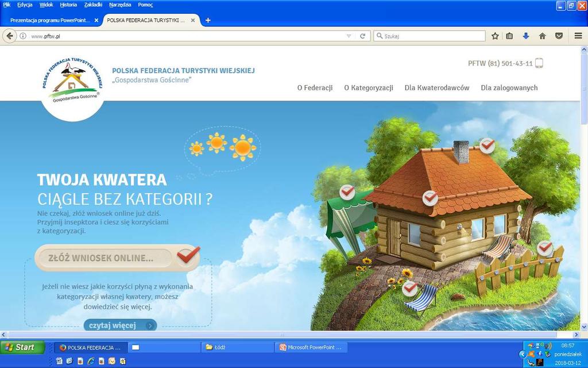Open the Dla zalogowanych navigation link
Screen dimensions: 588x368
pos(509,88)
